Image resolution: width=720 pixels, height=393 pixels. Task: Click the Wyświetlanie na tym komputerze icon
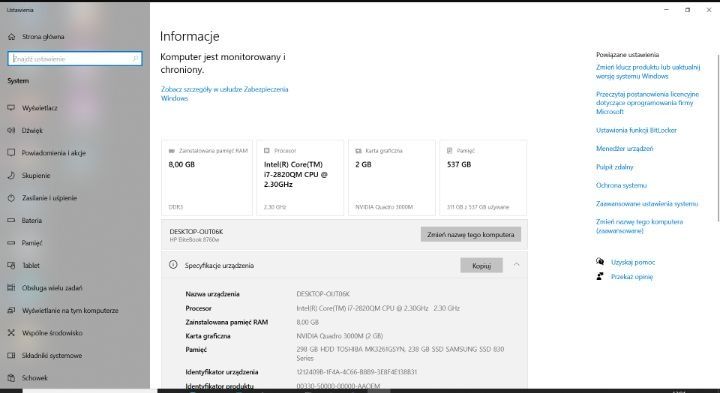pyautogui.click(x=11, y=310)
